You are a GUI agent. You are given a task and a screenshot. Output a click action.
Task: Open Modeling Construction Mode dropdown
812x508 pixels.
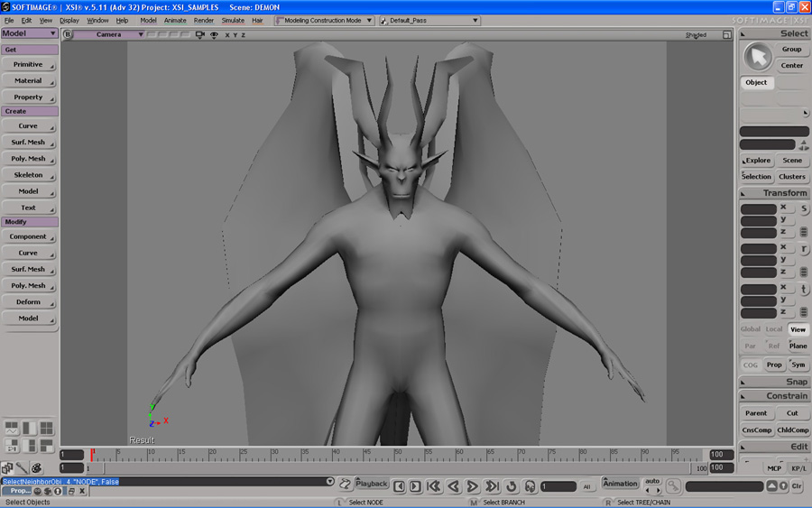coord(324,21)
